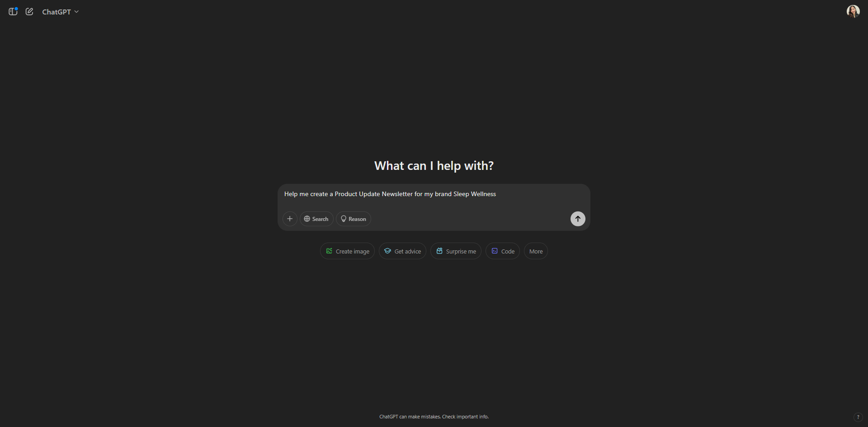The image size is (868, 427).
Task: Select the Create image suggestion
Action: pos(347,251)
